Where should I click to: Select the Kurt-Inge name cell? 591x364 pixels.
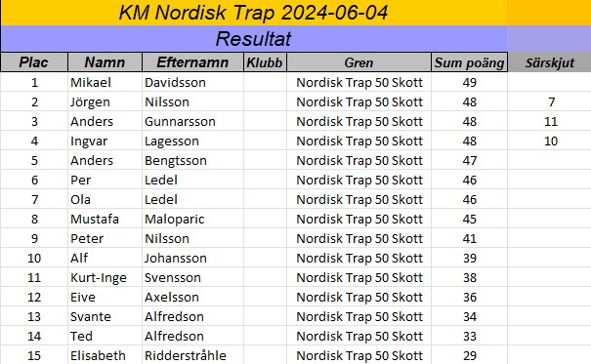[x=105, y=278]
